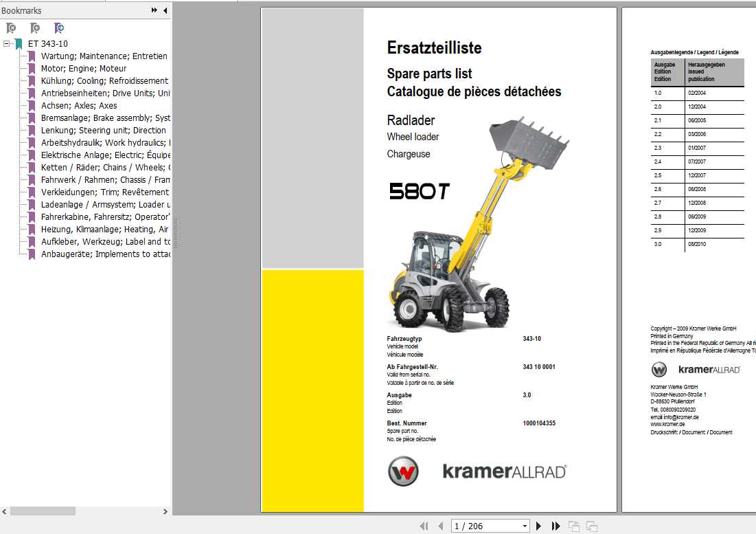Go to next page arrow
The width and height of the screenshot is (756, 534).
coord(538,526)
